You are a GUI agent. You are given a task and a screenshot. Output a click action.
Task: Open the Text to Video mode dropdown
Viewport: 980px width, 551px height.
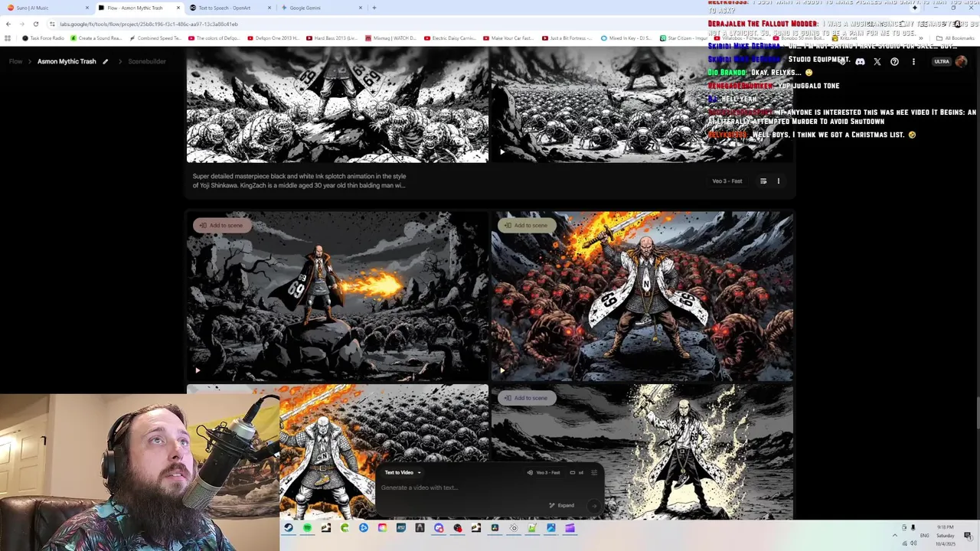tap(403, 472)
